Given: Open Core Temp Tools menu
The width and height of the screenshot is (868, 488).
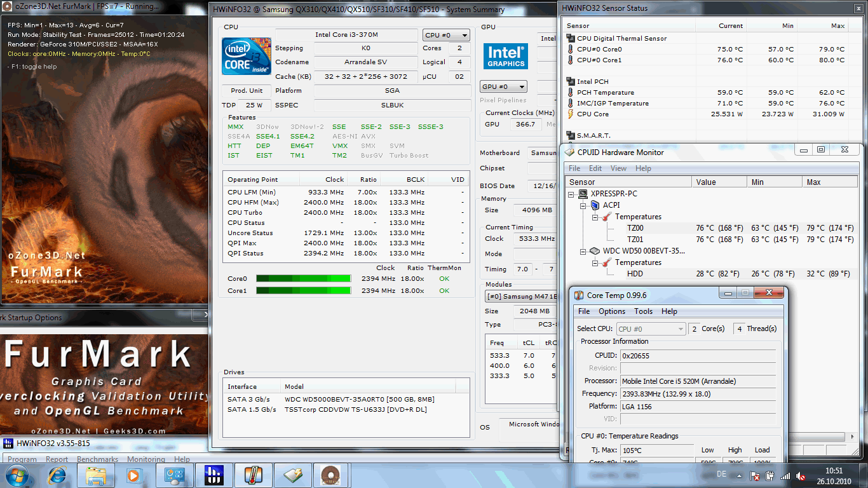Looking at the screenshot, I should tap(643, 311).
